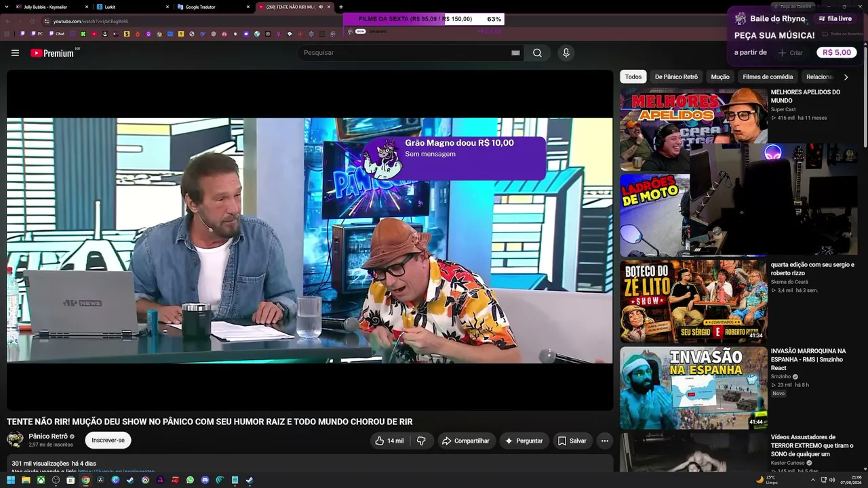Mute the tab via its speaker icon
868x488 pixels.
321,7
